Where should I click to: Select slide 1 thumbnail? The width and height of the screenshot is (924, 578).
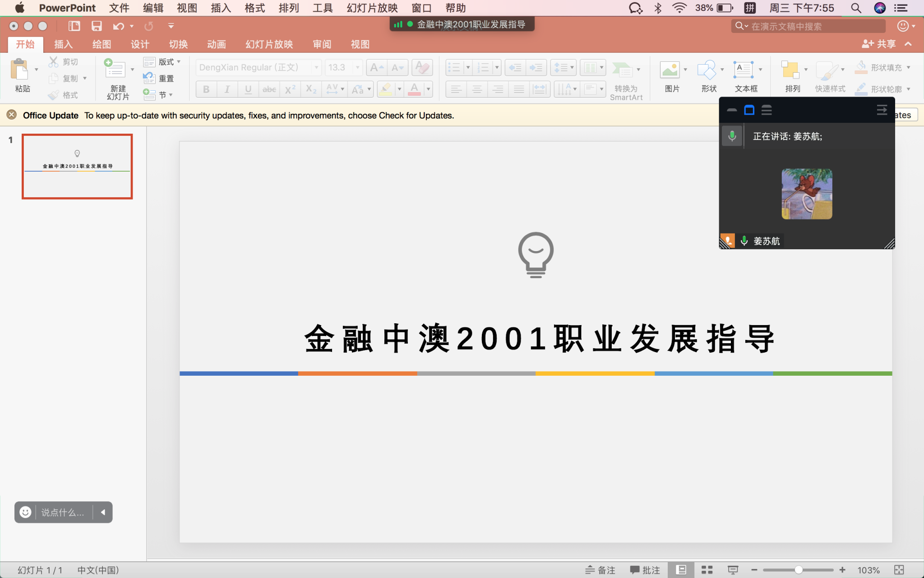click(x=77, y=166)
